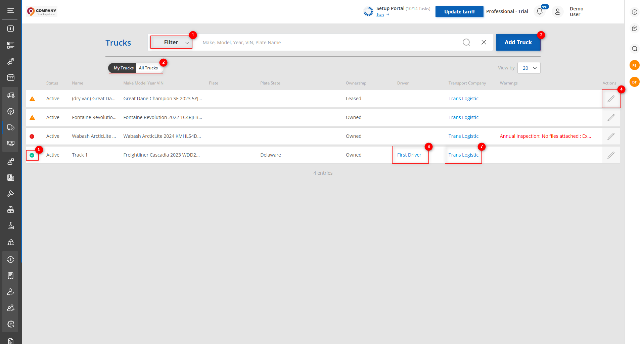Open the First Driver link
This screenshot has height=344, width=644.
click(x=409, y=155)
